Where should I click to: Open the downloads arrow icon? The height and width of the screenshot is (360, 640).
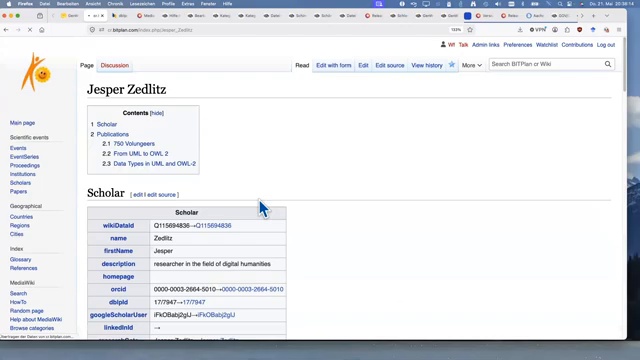coord(520,30)
